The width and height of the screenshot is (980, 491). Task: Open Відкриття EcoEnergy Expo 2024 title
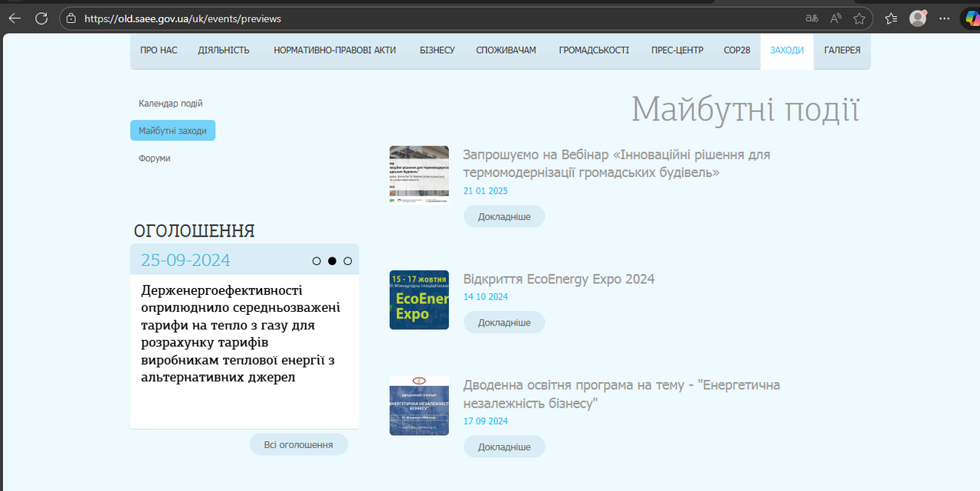(559, 279)
